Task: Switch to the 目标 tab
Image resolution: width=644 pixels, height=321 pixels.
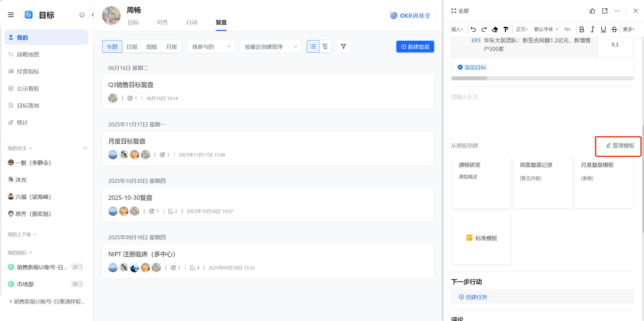Action: click(x=133, y=22)
